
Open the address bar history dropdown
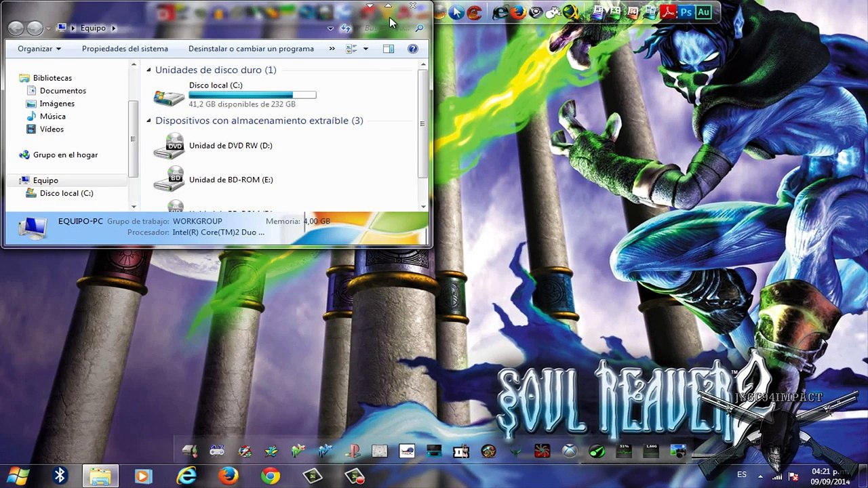pos(330,28)
